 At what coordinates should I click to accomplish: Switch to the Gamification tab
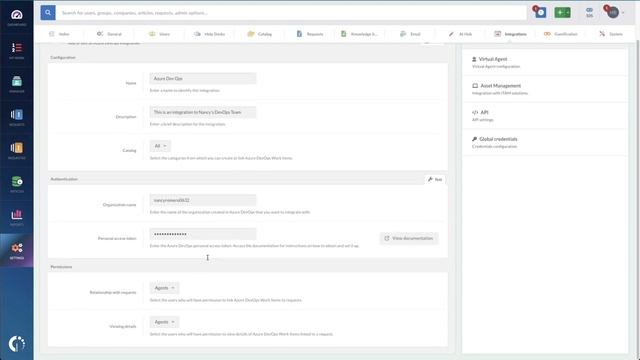point(560,34)
